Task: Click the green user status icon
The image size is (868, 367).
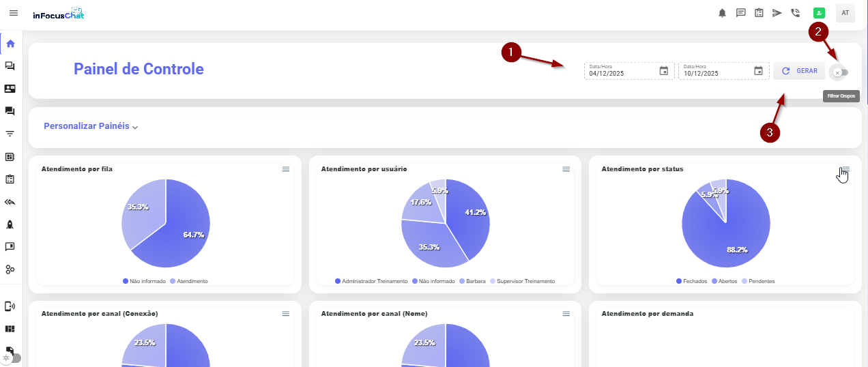Action: 819,13
